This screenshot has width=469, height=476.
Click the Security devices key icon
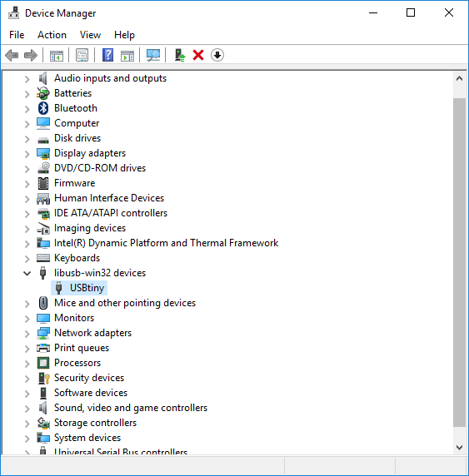click(44, 378)
